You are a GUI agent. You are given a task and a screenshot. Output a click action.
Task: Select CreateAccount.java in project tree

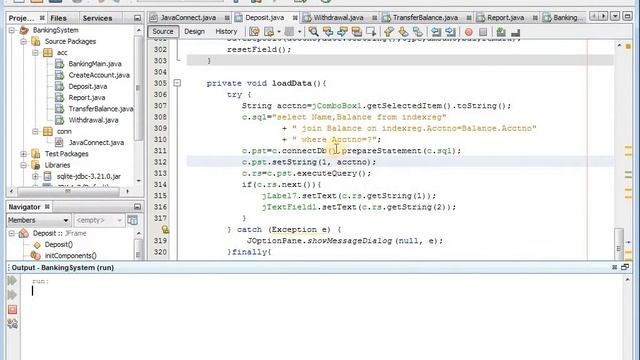pos(99,75)
